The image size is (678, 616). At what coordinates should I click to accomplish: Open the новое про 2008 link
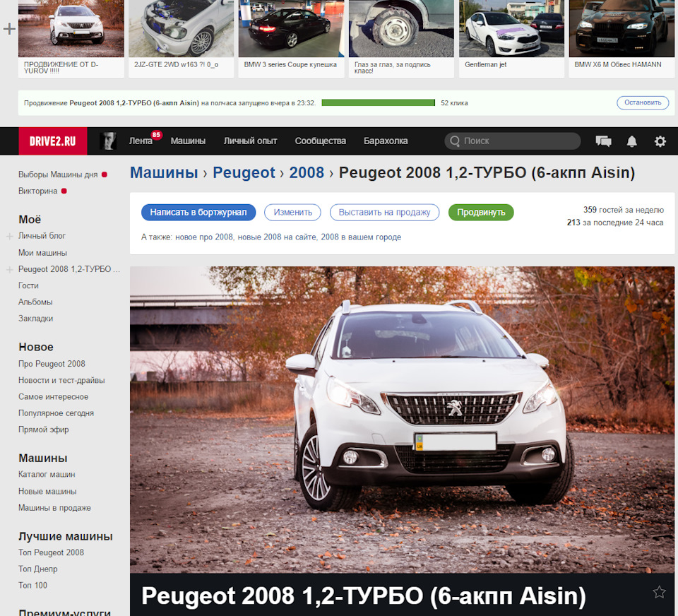(203, 237)
